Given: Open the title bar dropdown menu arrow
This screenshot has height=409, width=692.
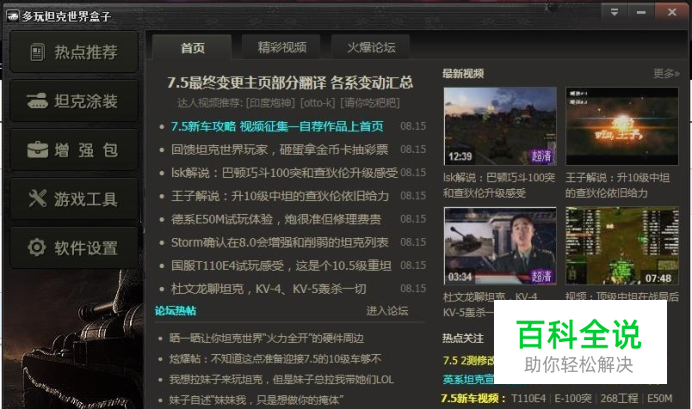Looking at the screenshot, I should (614, 12).
